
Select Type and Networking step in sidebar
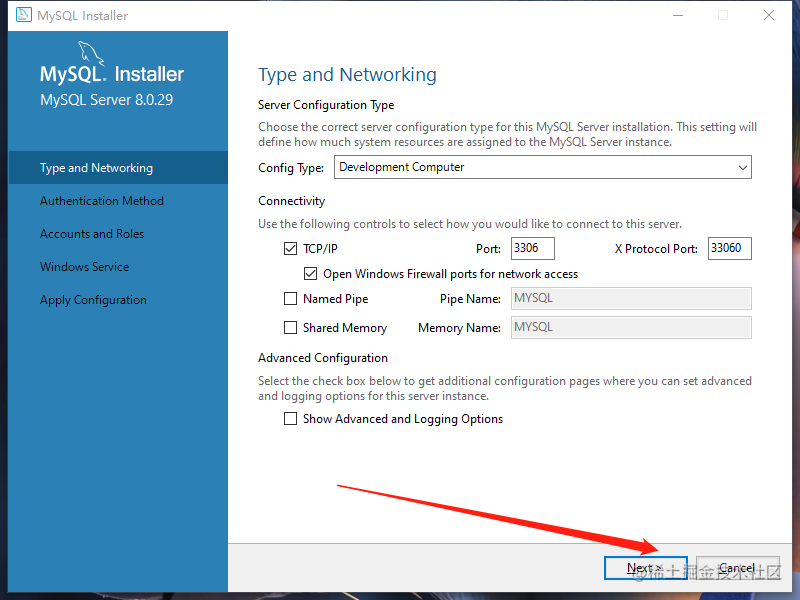[x=118, y=168]
